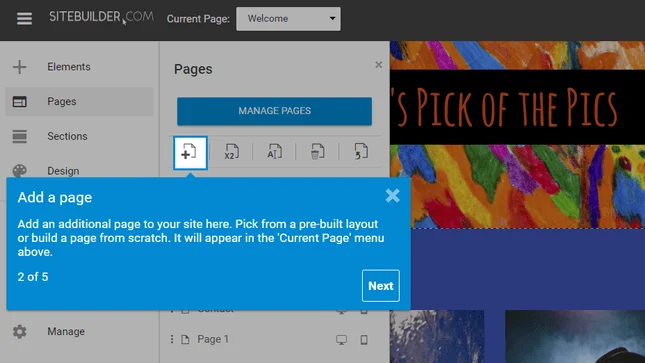Open Design in the sidebar
Screen dimensions: 645x363
[63, 171]
